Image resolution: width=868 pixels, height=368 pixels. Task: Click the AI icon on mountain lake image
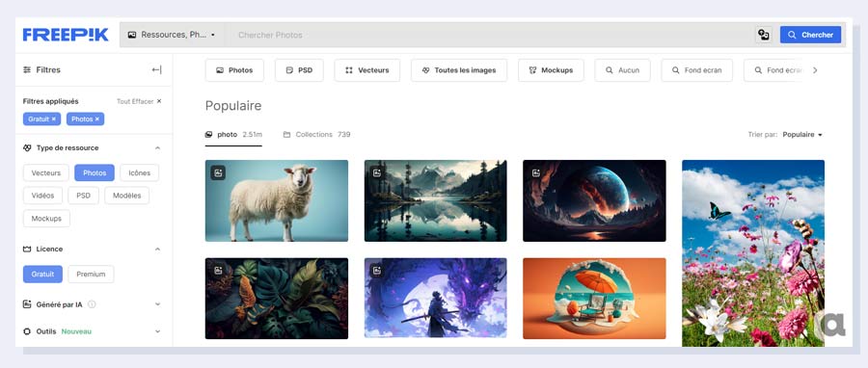[377, 173]
